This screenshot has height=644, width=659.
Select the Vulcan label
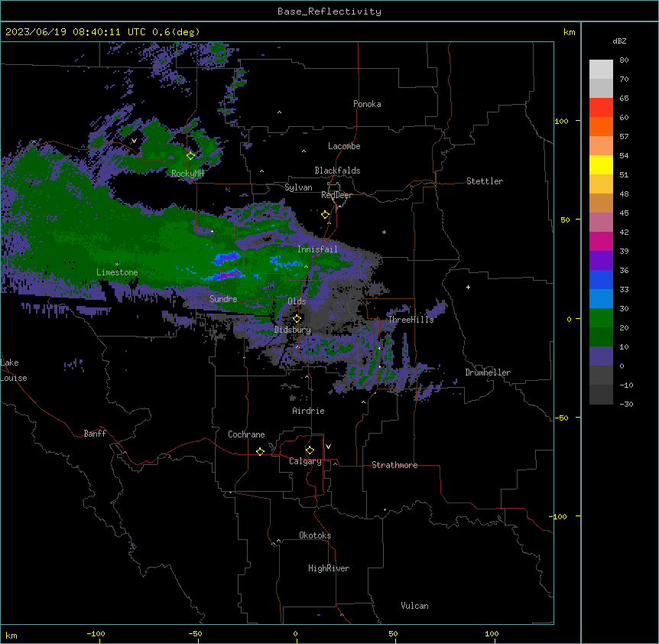tap(415, 606)
